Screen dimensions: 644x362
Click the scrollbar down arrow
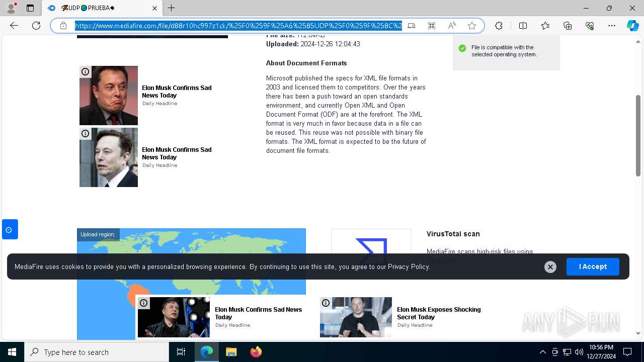click(x=638, y=333)
